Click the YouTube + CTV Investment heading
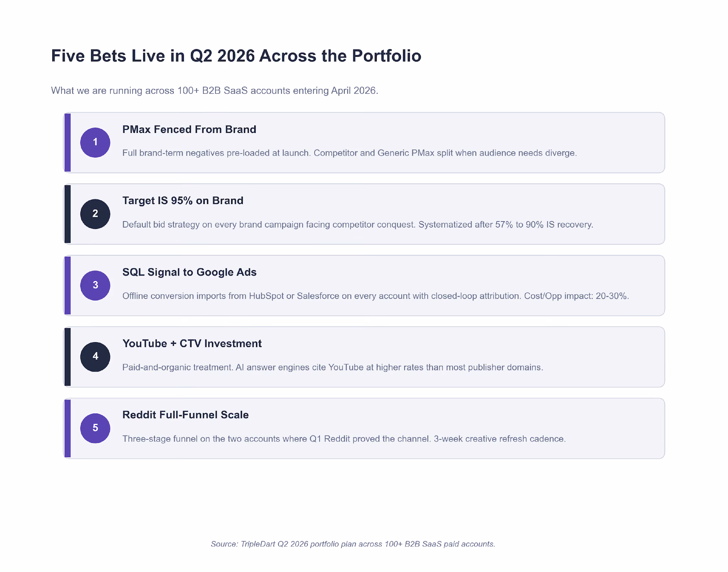The image size is (728, 572). click(192, 343)
